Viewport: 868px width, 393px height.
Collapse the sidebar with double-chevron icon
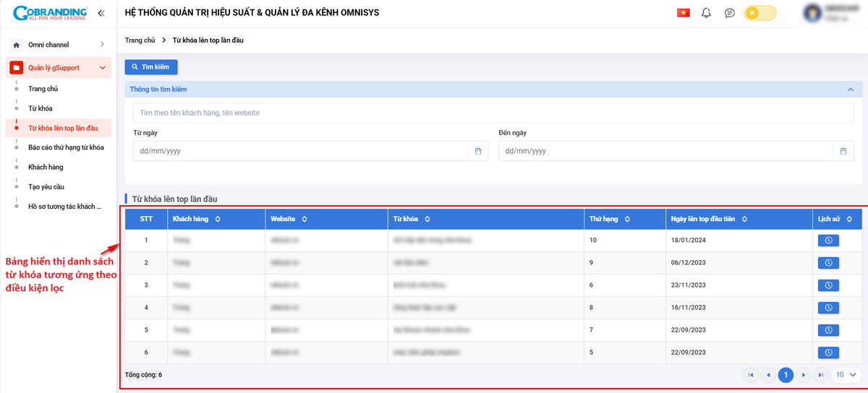(101, 13)
